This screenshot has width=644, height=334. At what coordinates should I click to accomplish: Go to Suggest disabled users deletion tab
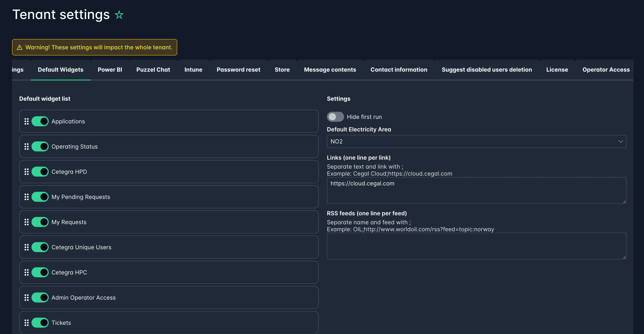(x=487, y=70)
